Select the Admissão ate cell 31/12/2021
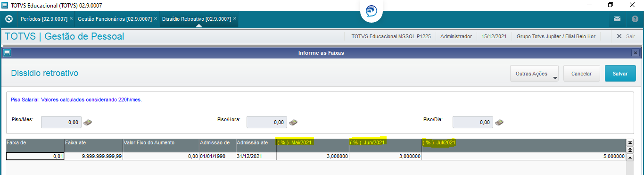The image size is (644, 175). 256,156
